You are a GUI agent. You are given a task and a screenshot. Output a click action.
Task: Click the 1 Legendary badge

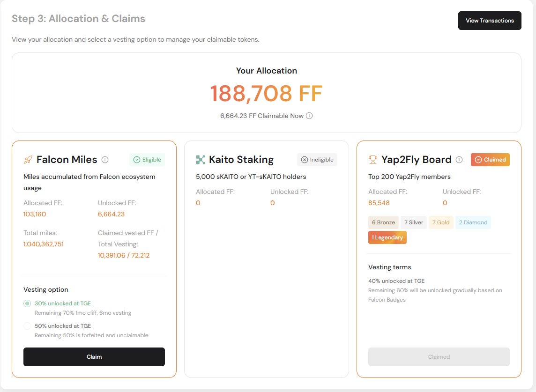(387, 237)
